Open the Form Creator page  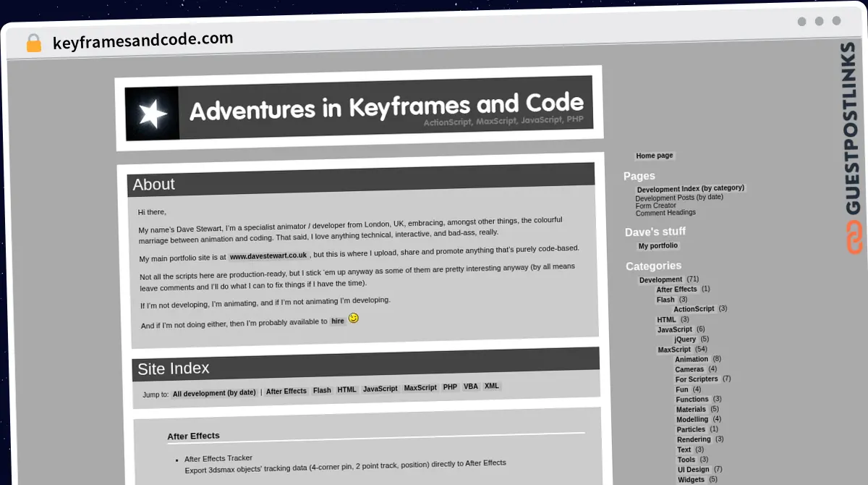656,206
